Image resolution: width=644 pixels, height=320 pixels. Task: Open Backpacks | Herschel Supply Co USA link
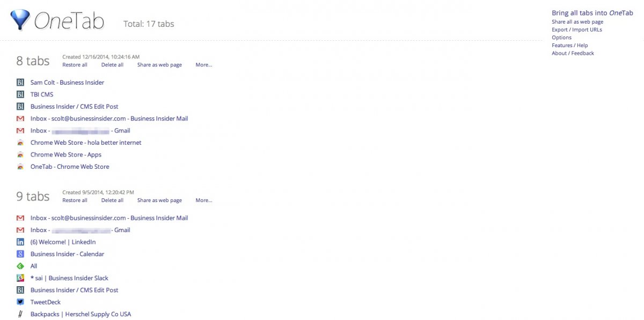(80, 314)
